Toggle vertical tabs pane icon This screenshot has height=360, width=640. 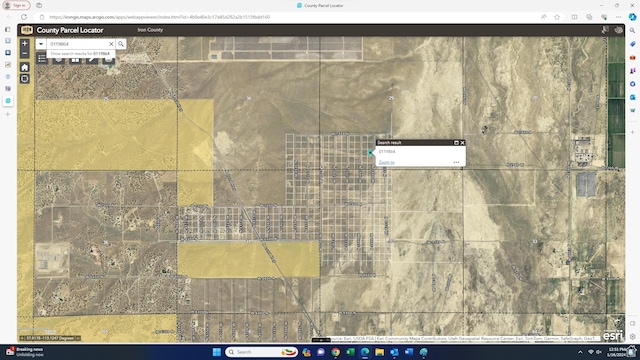click(x=8, y=29)
